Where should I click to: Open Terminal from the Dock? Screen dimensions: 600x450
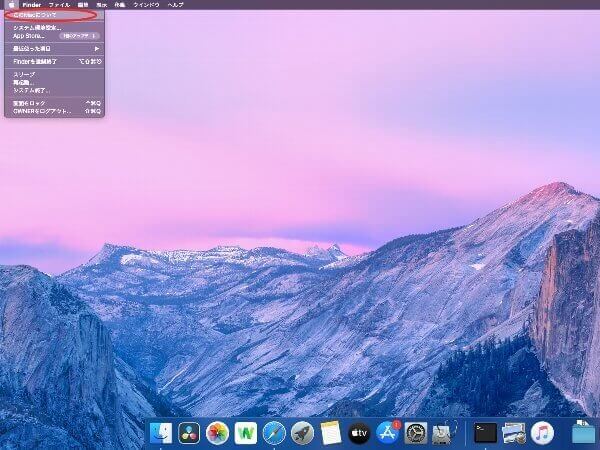coord(485,433)
